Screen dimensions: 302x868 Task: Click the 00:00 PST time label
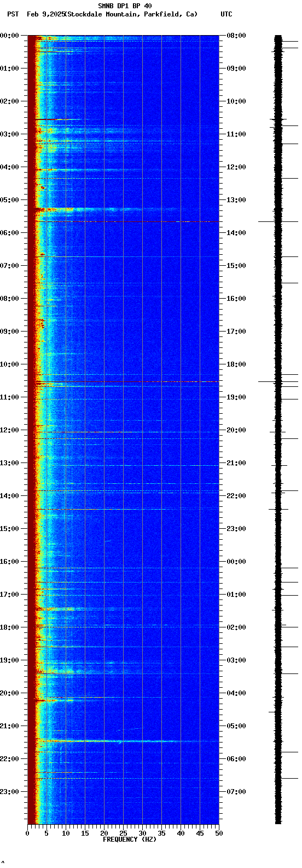(10, 36)
